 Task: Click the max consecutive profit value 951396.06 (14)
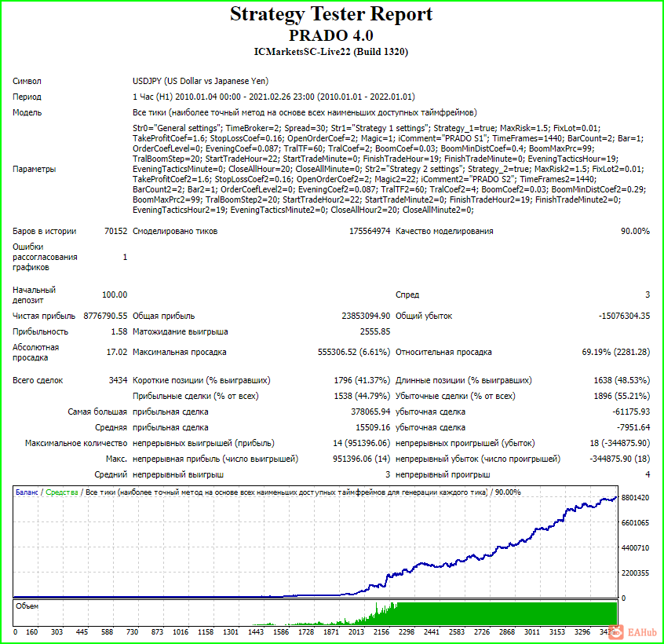click(x=362, y=459)
